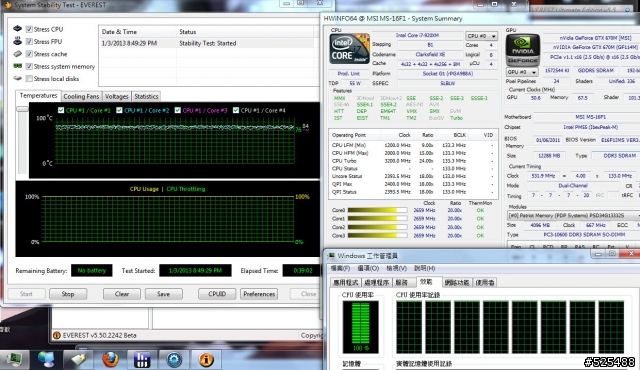
Task: Switch to the Cooling Fans tab
Action: [x=81, y=96]
